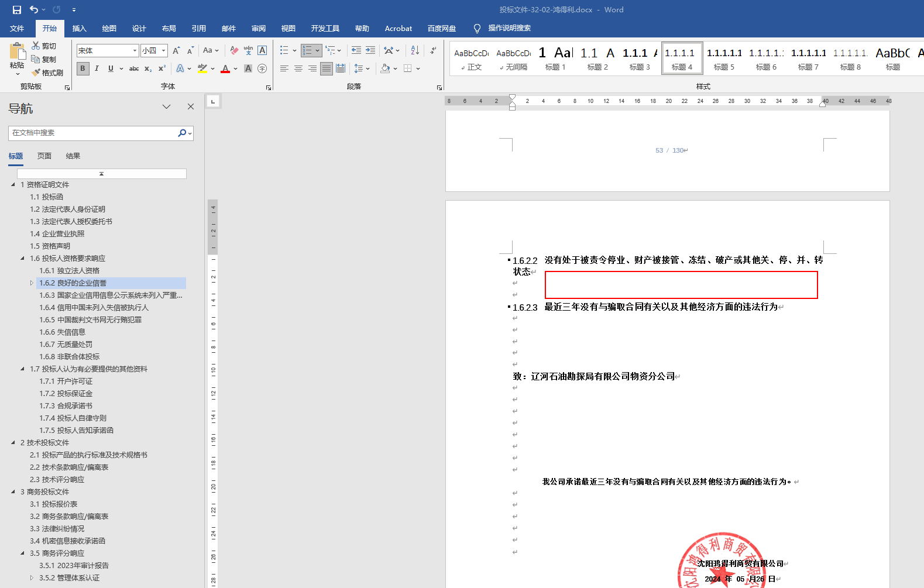Open the navigation pane options chevron
The height and width of the screenshot is (588, 924).
pos(167,106)
